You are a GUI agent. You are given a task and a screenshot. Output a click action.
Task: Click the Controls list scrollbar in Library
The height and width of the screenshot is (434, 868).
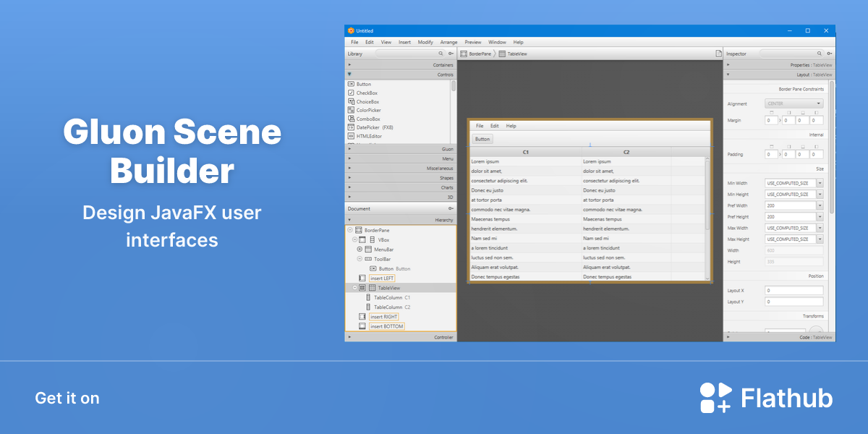click(x=454, y=86)
